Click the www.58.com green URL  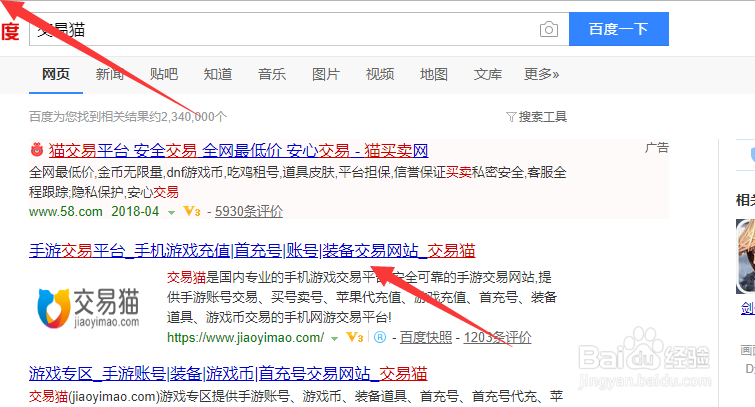point(65,211)
